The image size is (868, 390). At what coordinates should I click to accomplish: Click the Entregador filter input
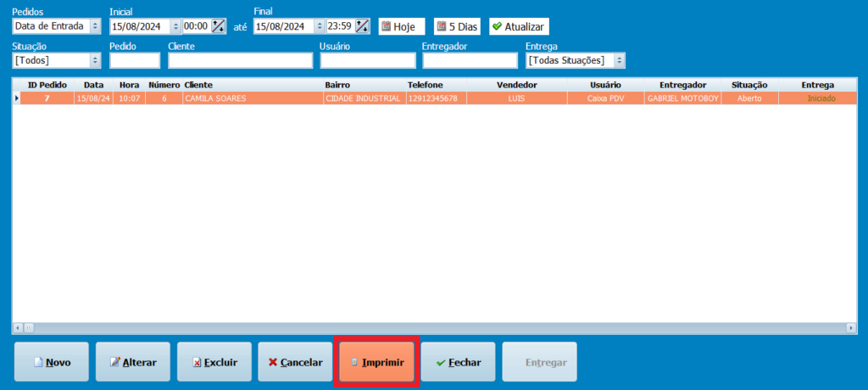[470, 60]
